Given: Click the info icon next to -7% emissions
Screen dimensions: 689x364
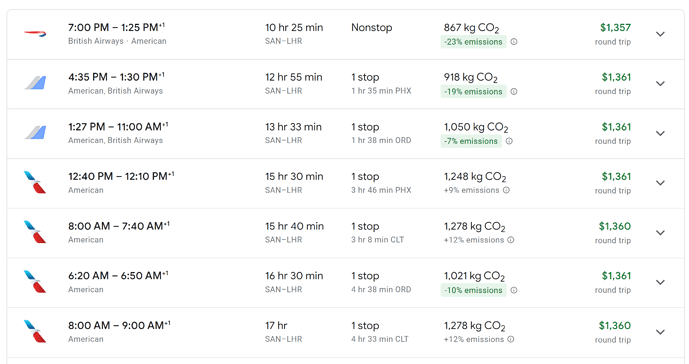Looking at the screenshot, I should click(x=509, y=141).
